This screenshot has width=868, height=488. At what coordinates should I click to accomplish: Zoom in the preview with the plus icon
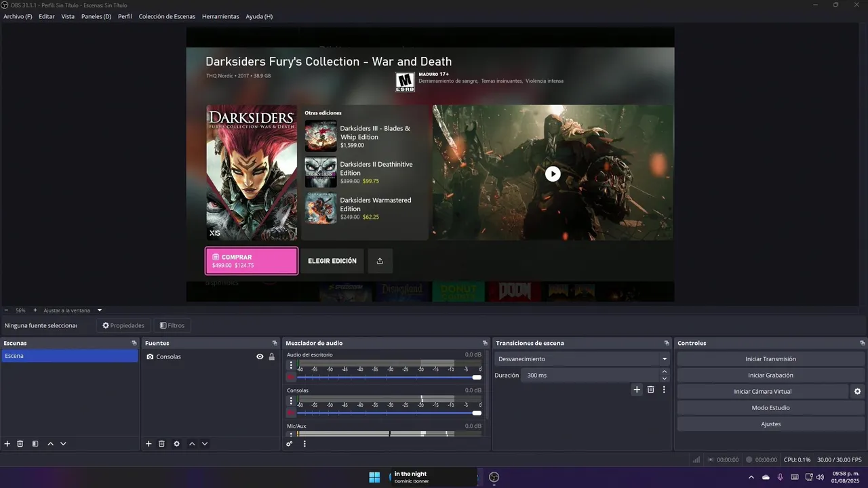point(35,310)
